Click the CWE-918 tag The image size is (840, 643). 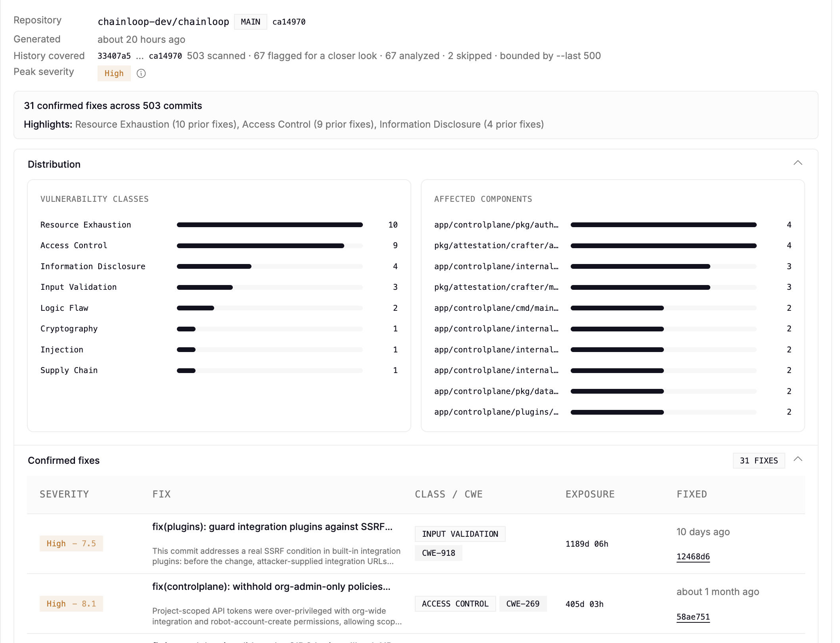click(x=439, y=553)
